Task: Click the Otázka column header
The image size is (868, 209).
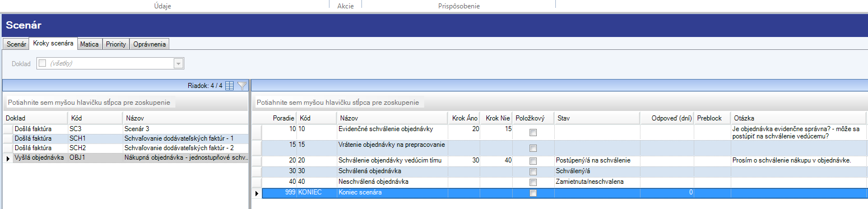Action: pyautogui.click(x=799, y=118)
